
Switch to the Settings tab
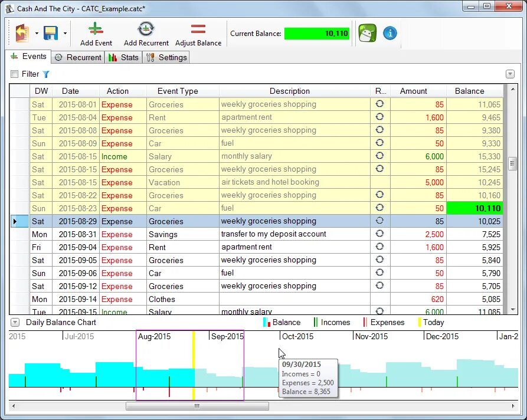click(166, 57)
